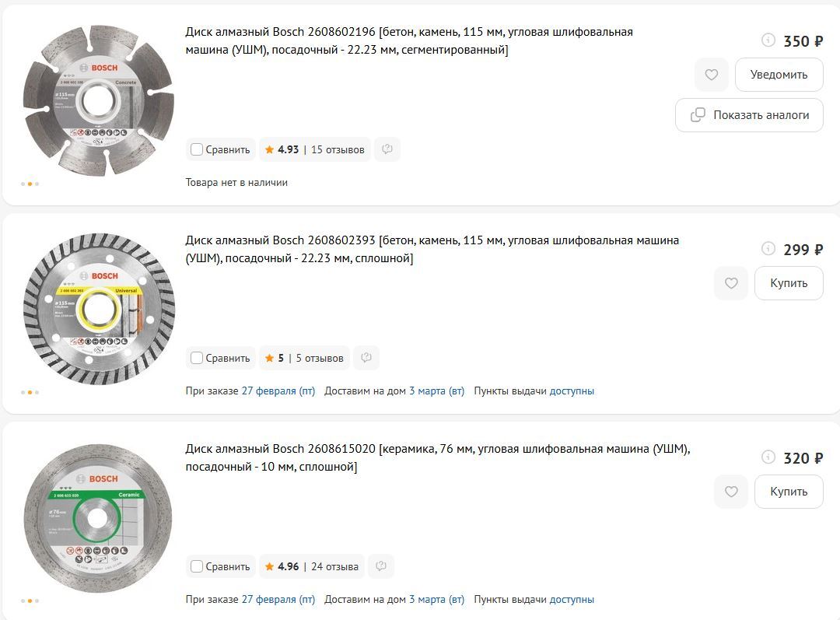Click info icon next to 320 ₽
Viewport: 840px width, 620px height.
(x=768, y=457)
